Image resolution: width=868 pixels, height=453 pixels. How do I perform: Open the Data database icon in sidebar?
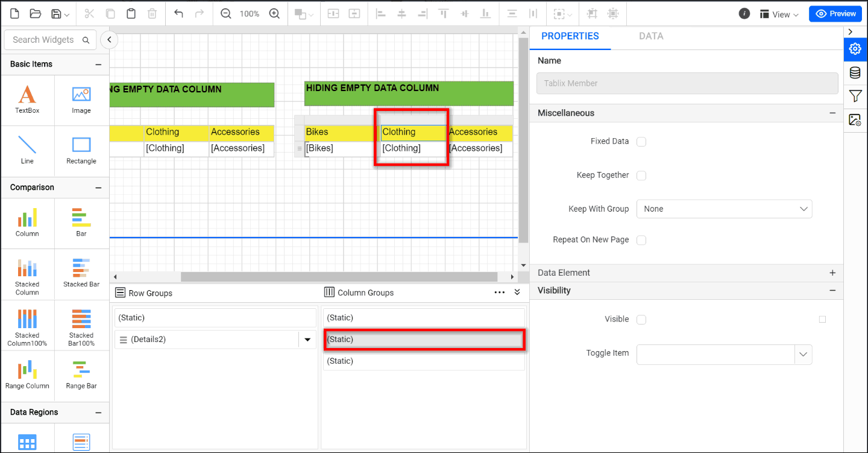pyautogui.click(x=855, y=73)
